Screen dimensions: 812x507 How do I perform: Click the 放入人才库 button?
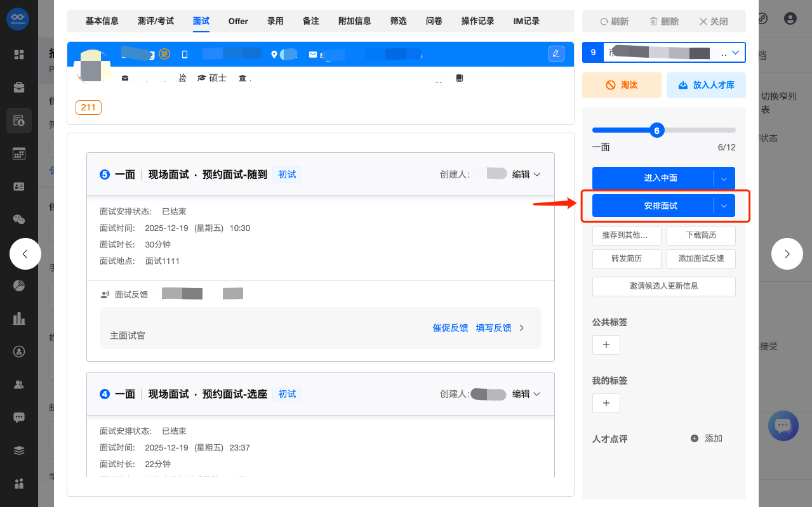tap(706, 85)
